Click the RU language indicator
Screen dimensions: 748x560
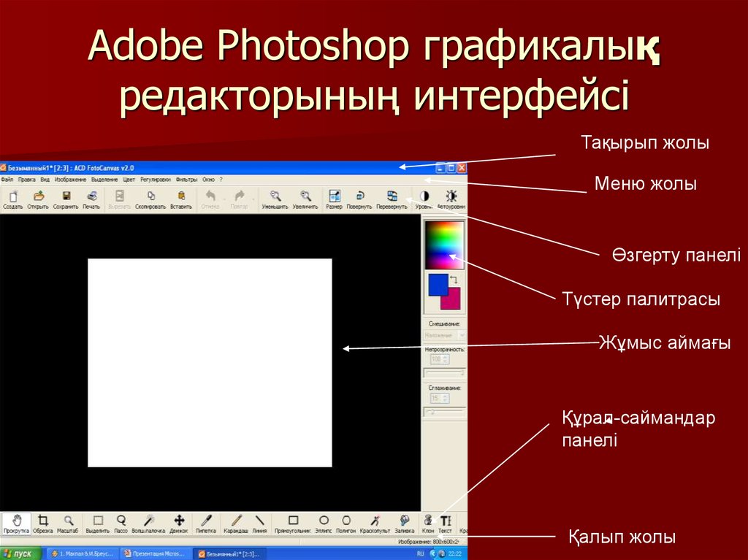pyautogui.click(x=420, y=554)
